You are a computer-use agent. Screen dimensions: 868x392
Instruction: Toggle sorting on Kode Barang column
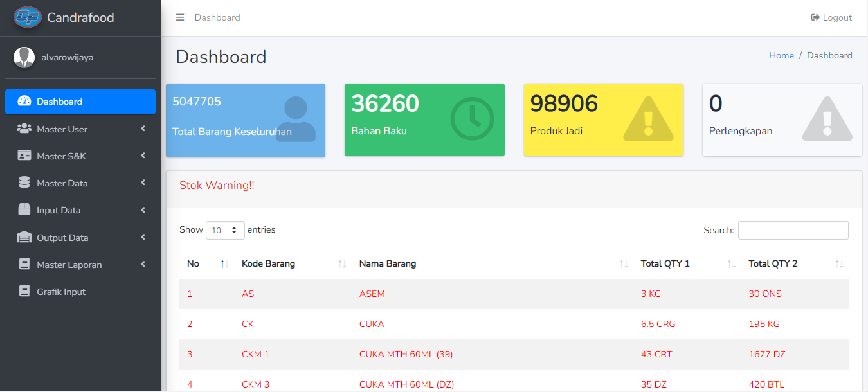[268, 263]
